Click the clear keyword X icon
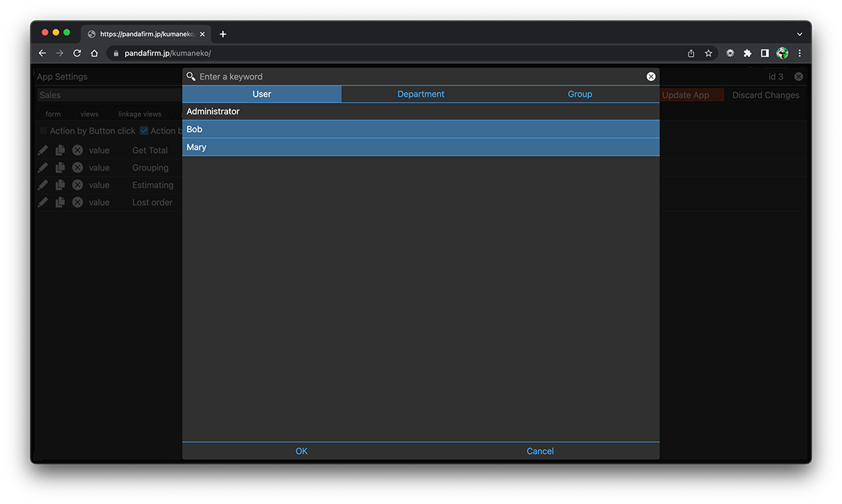 651,77
